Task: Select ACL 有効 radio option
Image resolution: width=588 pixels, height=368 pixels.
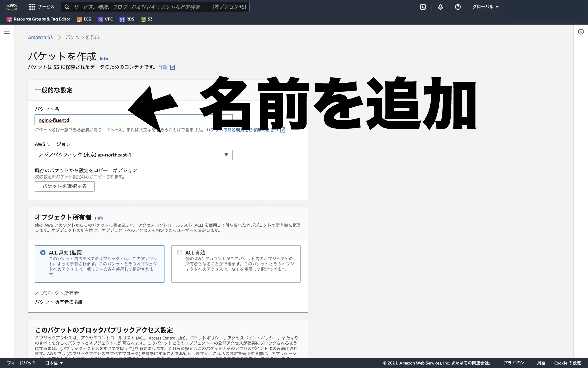Action: [179, 252]
